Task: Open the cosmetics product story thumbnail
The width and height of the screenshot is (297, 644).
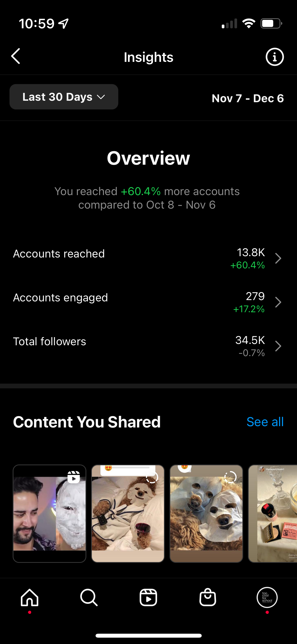Action: click(x=273, y=513)
